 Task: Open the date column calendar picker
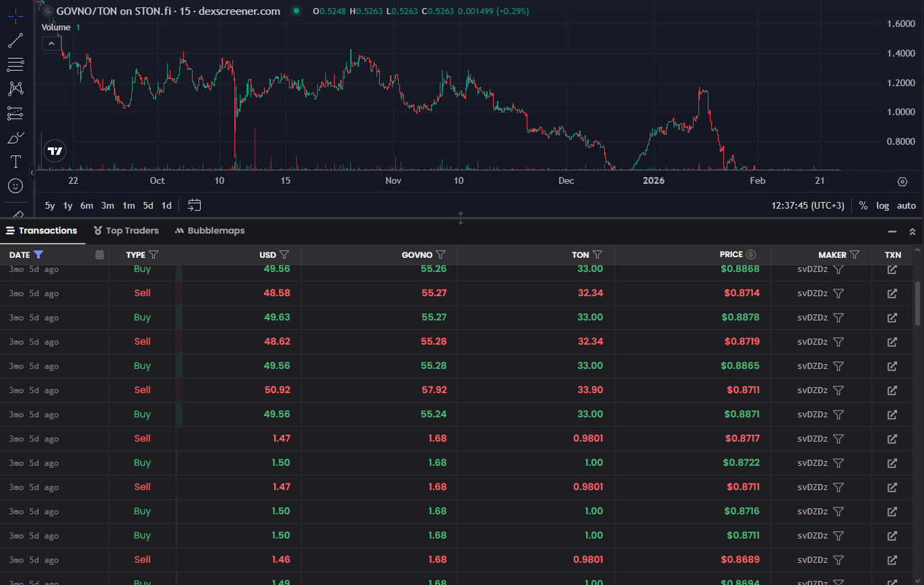pos(100,255)
